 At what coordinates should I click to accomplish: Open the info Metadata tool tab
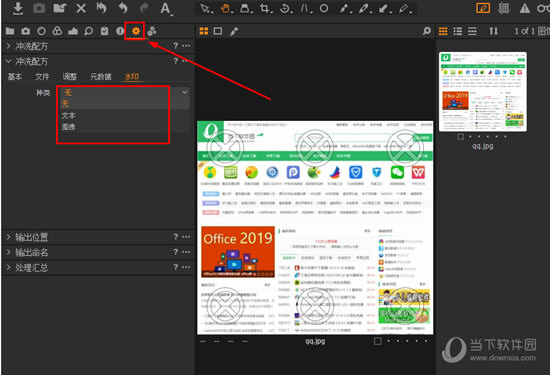(120, 31)
